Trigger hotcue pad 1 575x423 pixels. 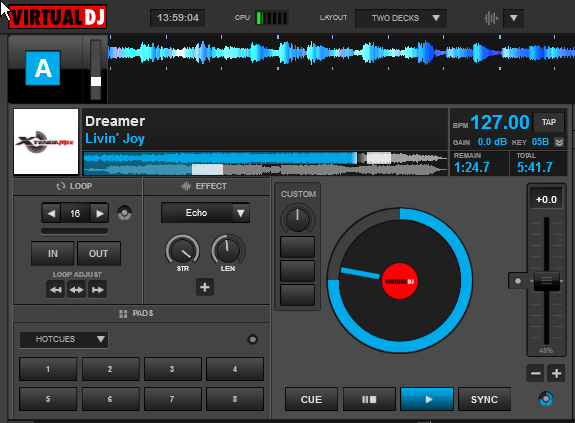pyautogui.click(x=48, y=369)
